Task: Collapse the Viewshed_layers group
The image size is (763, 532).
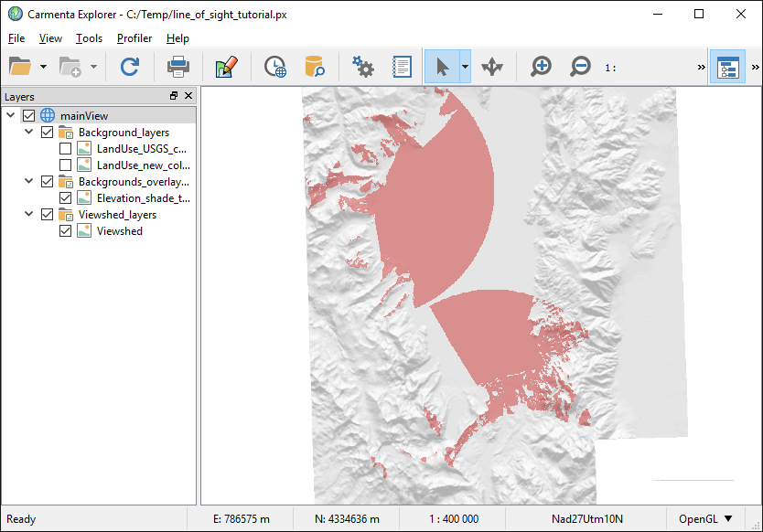Action: (x=29, y=215)
